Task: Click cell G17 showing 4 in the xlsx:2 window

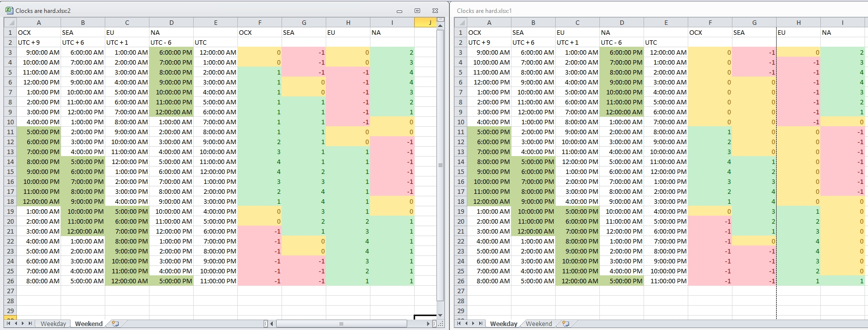Action: [304, 191]
